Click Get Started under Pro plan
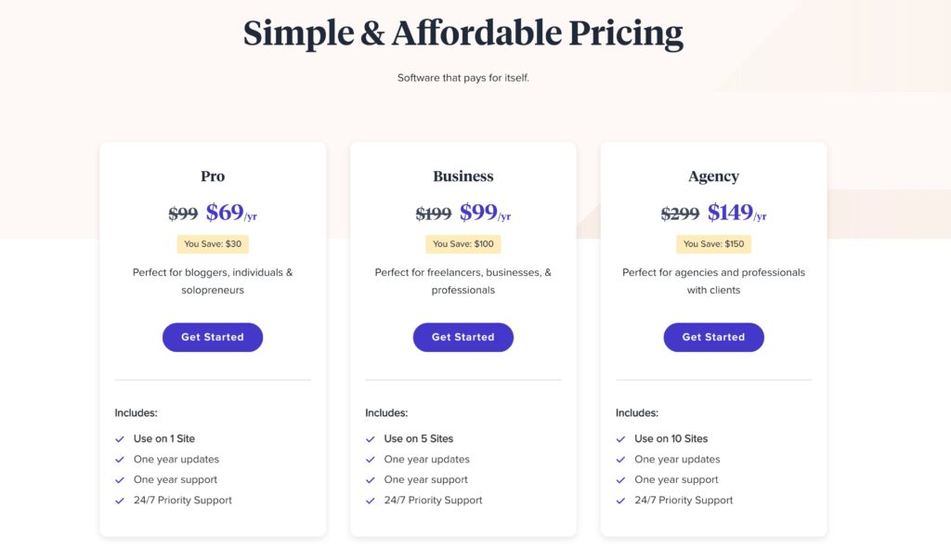 [213, 337]
